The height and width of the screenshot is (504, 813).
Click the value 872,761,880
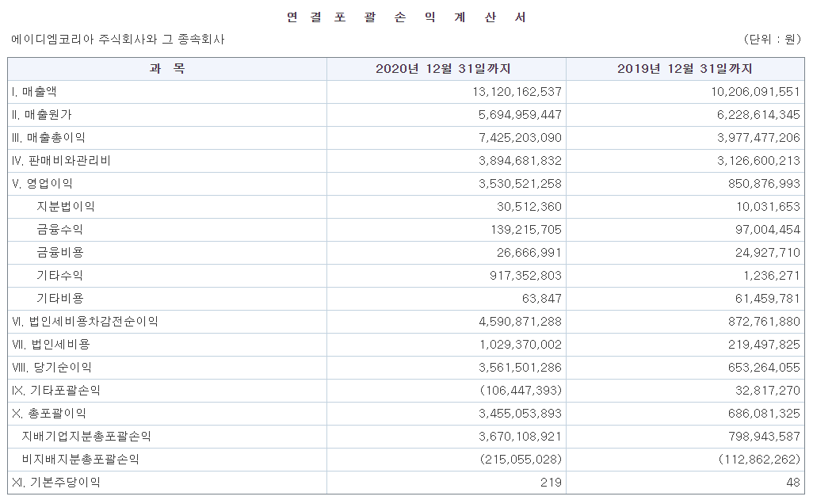tap(764, 322)
